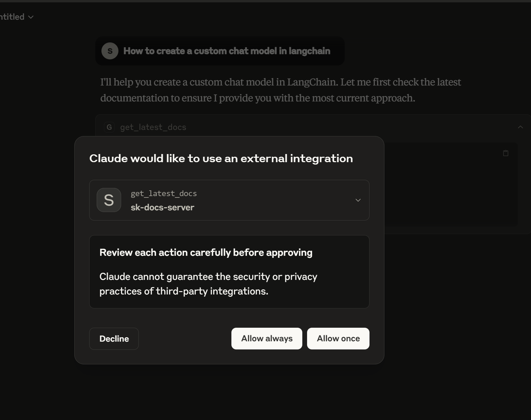The width and height of the screenshot is (531, 420).
Task: Click the chevron next to Untitled
Action: click(31, 17)
